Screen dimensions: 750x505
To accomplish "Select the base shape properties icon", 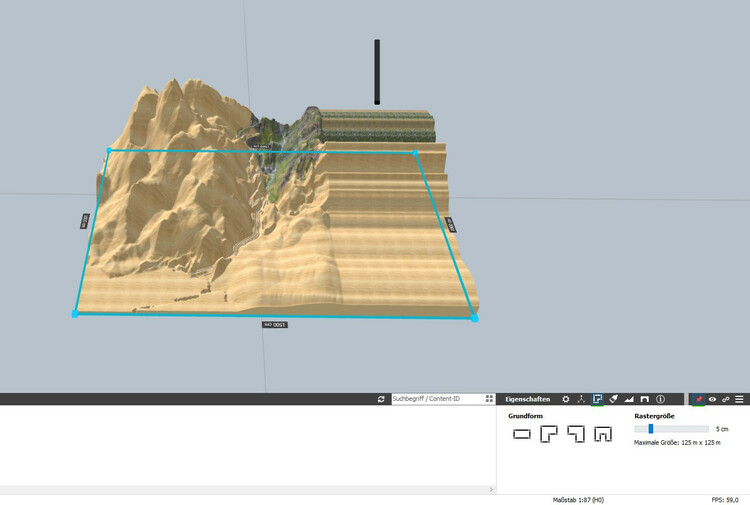I will click(597, 399).
